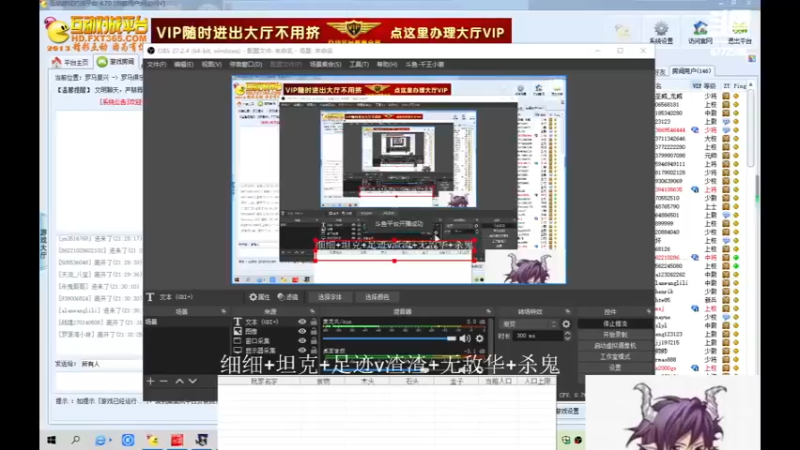
Task: Move scene up with up arrow
Action: point(180,381)
